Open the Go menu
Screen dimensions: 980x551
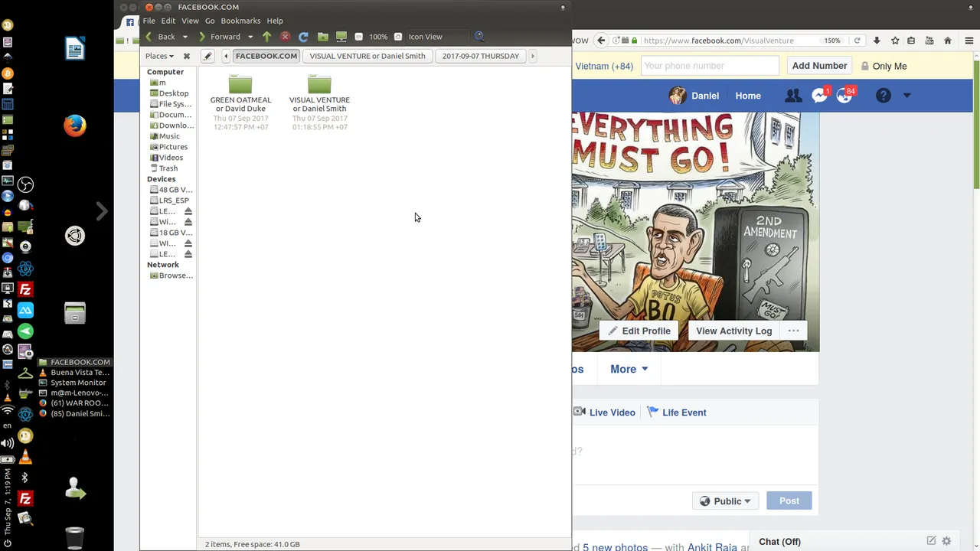210,21
